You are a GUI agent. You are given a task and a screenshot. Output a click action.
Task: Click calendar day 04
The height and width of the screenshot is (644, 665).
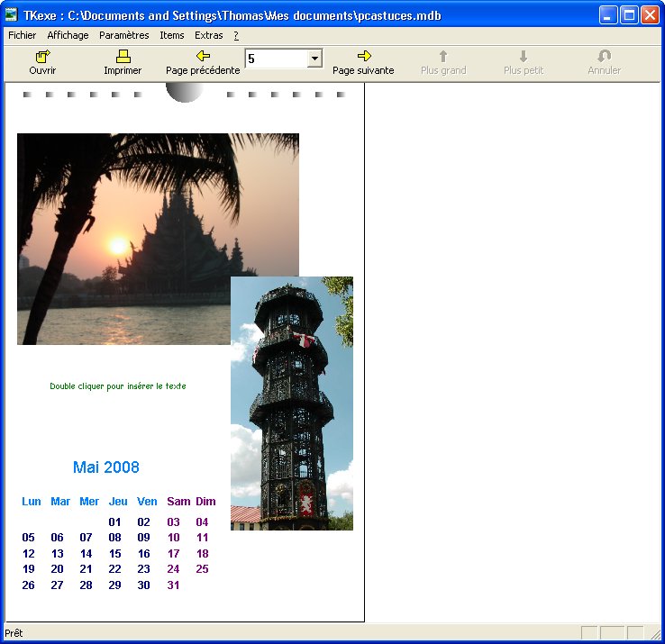202,522
